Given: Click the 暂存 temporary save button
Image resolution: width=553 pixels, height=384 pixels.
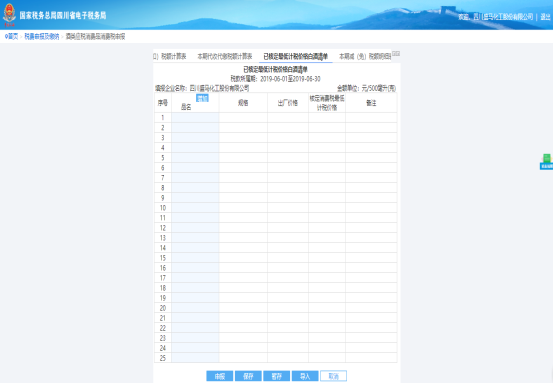Looking at the screenshot, I should click(276, 376).
